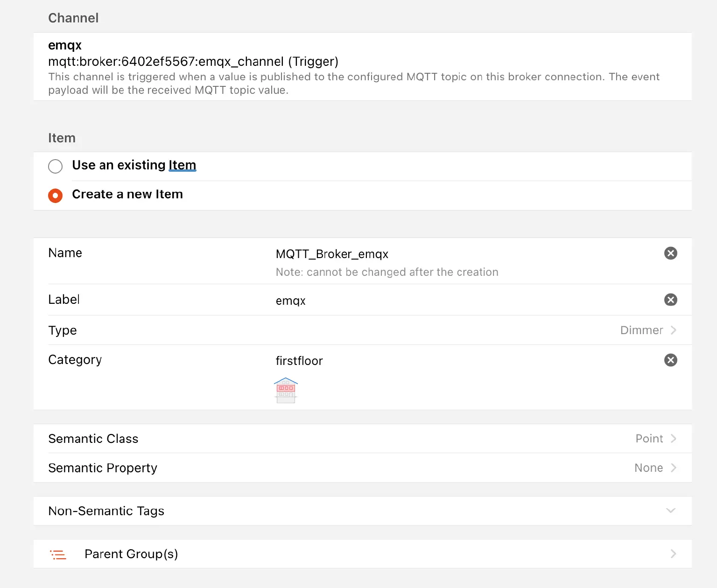Expand the Non-Semantic Tags section
Viewport: 717px width, 588px height.
[670, 511]
